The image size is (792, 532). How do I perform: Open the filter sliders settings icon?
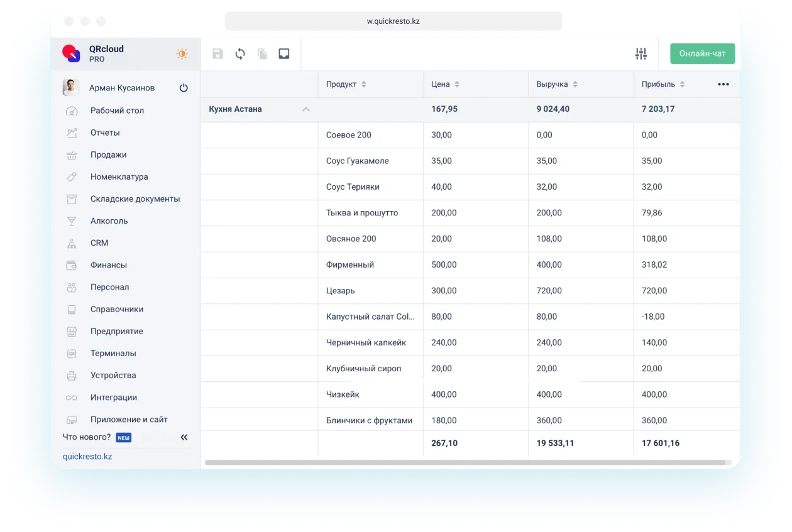(641, 54)
